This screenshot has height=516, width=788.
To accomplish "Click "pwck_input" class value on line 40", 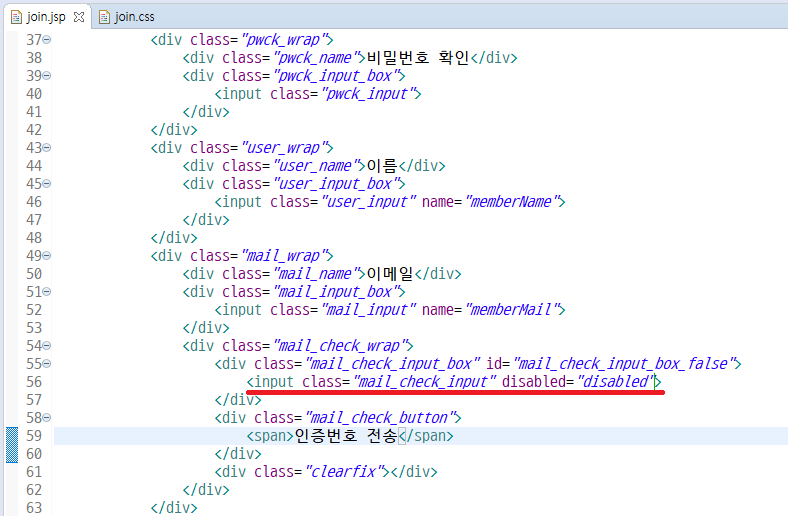I will pos(369,94).
